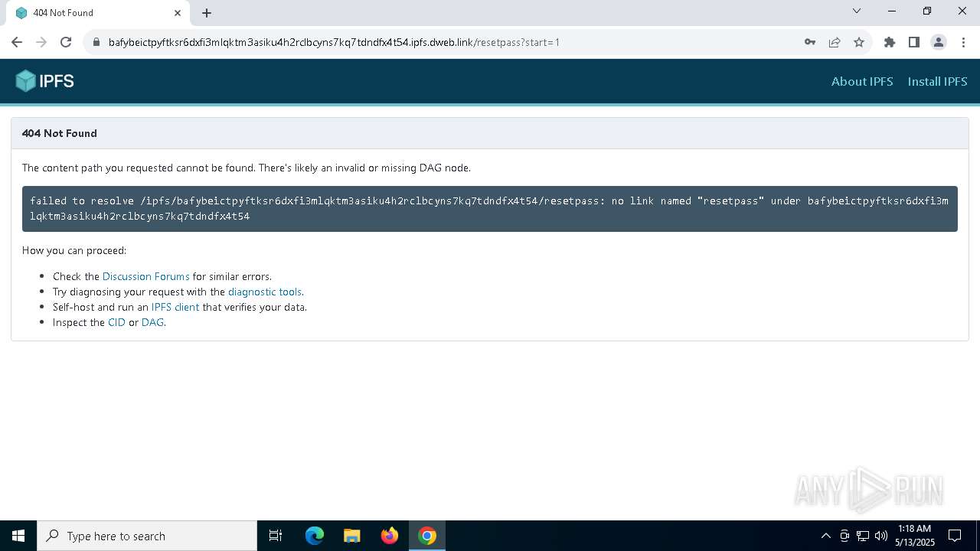Launch Firefox from taskbar

coord(390,536)
